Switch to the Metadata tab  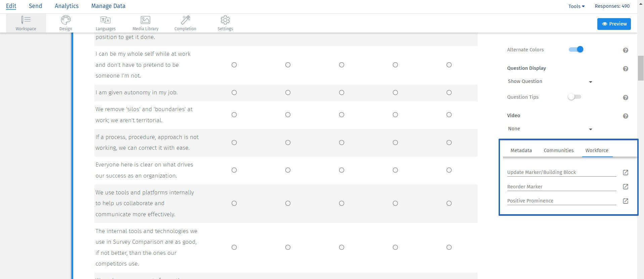[x=521, y=150]
